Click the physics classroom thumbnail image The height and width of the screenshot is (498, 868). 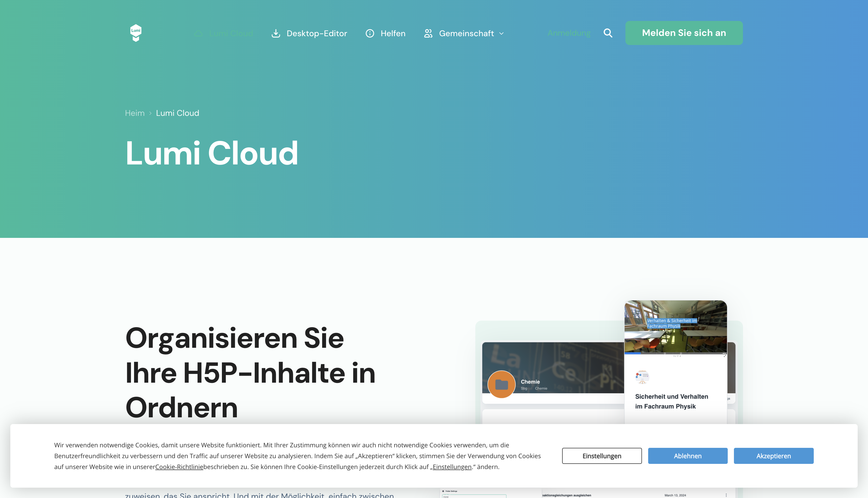click(676, 327)
